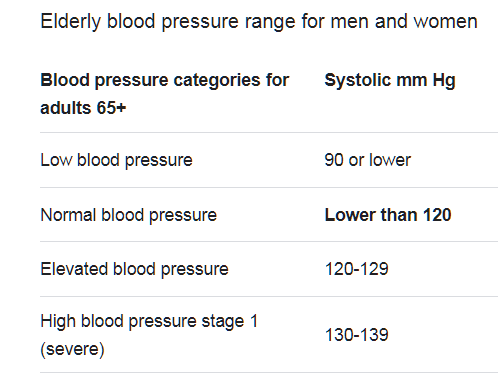Screen dimensions: 498x379
Task: Select the 'Elevated blood pressure' row label
Action: (x=134, y=269)
